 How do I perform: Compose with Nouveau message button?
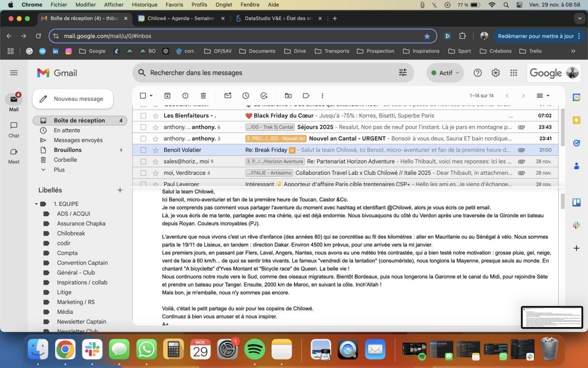(73, 99)
